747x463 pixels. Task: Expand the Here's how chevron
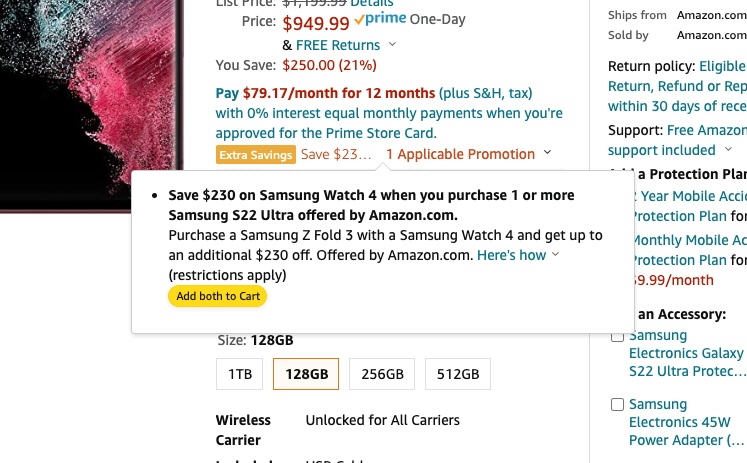[x=556, y=255]
